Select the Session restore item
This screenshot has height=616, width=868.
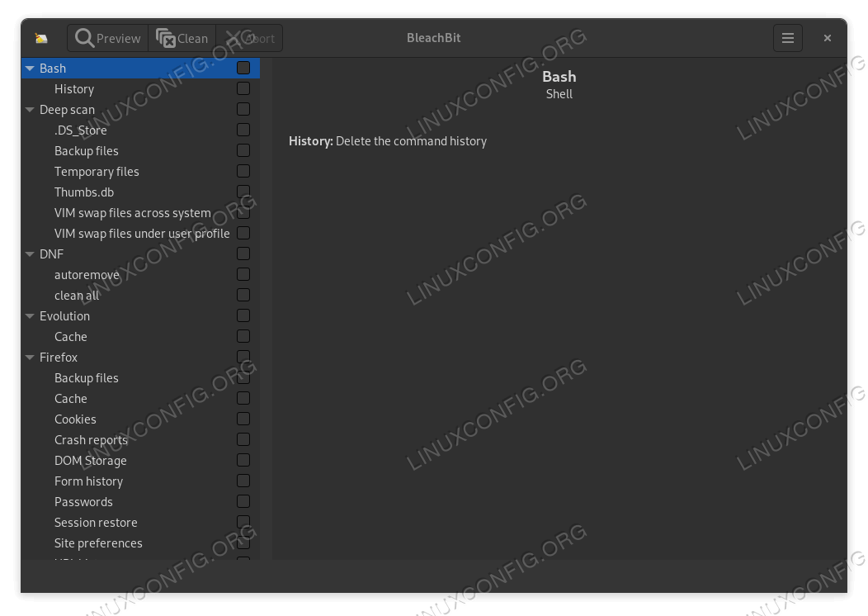pos(96,523)
